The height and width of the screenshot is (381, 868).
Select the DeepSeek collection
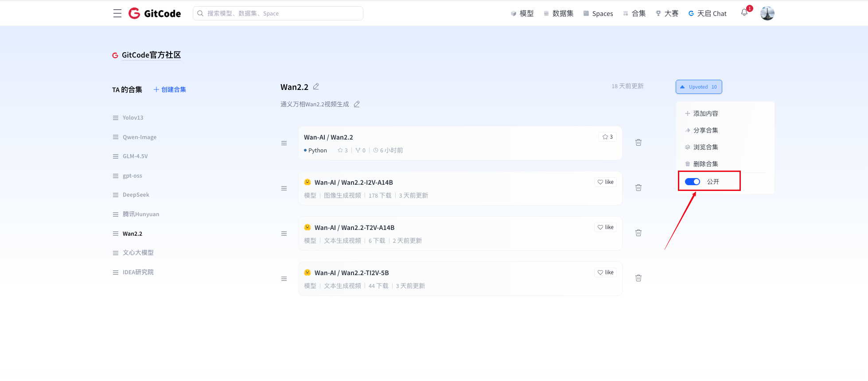pos(136,195)
